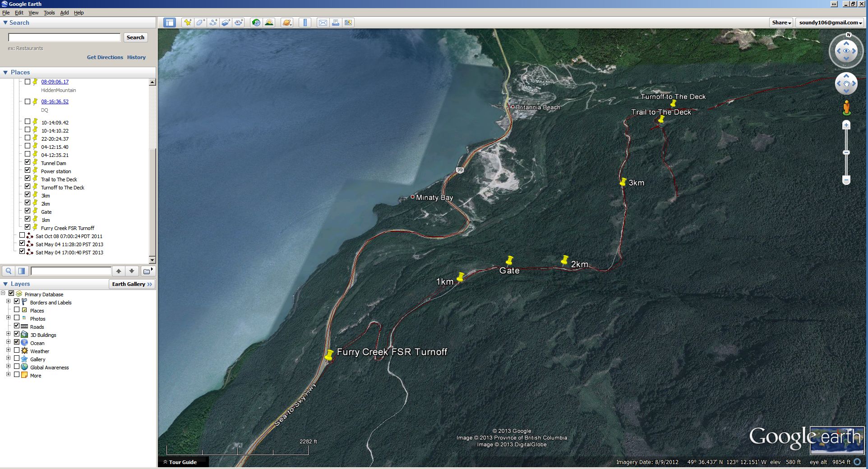Open the File menu
This screenshot has width=868, height=469.
coord(6,13)
